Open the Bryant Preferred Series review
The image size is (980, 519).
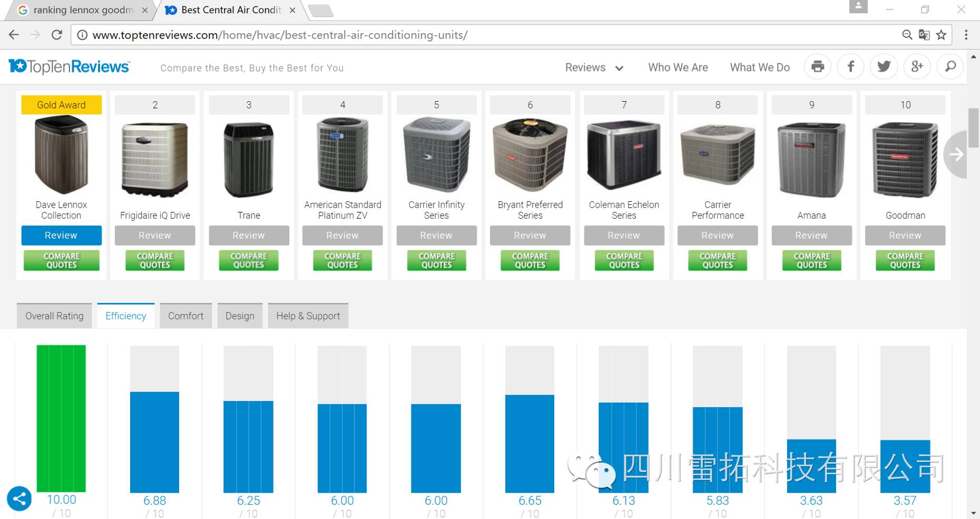(530, 236)
